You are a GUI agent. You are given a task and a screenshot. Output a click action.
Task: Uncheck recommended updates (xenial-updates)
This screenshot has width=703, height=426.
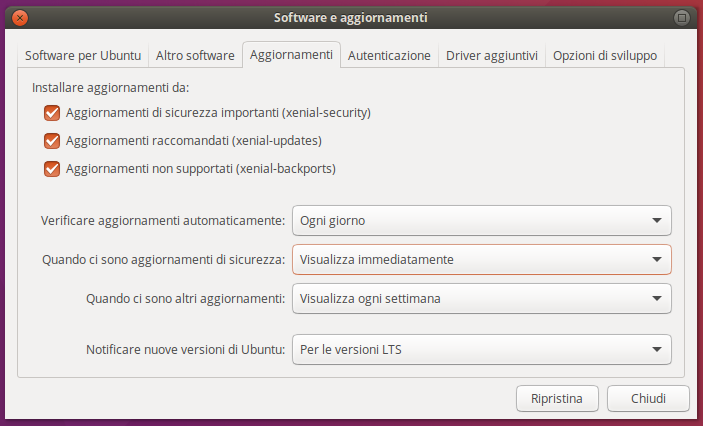tap(52, 141)
